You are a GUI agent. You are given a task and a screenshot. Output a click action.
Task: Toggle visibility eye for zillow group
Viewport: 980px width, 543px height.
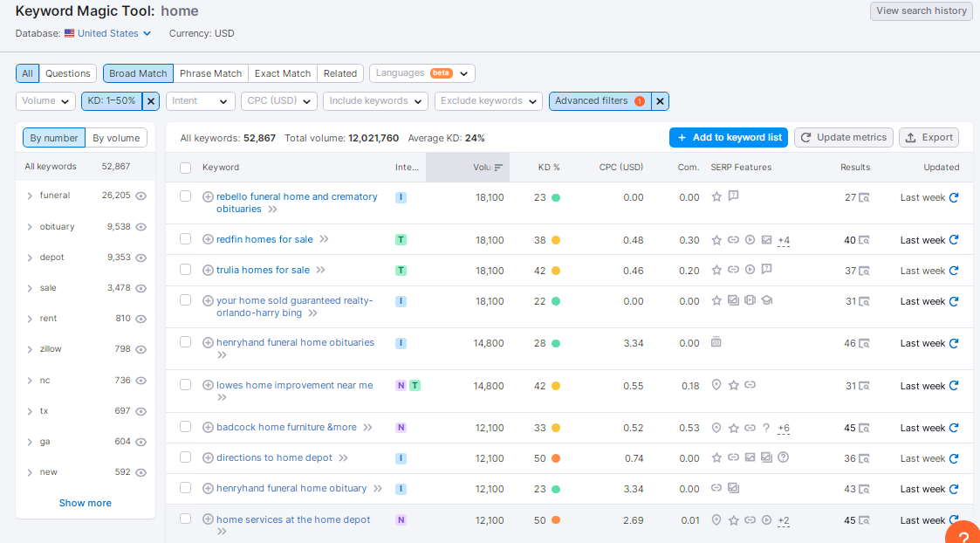tap(141, 350)
